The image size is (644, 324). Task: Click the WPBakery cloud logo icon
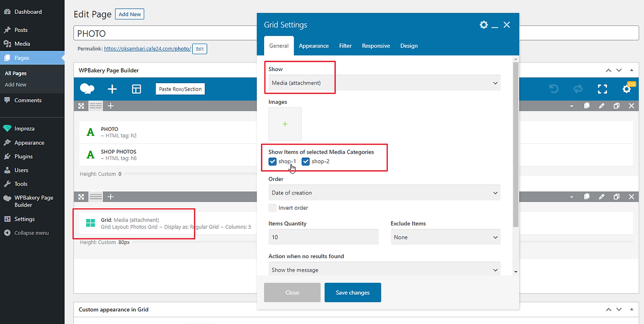coord(87,89)
